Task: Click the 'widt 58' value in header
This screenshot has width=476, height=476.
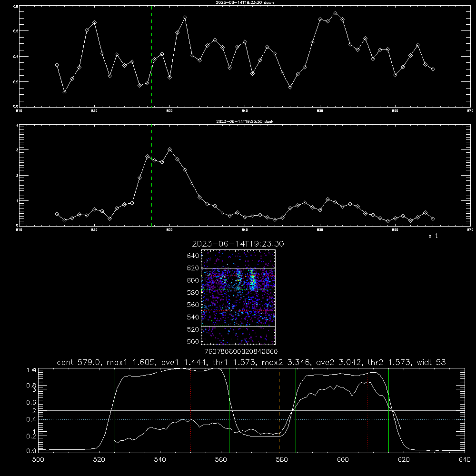Action: [431, 362]
